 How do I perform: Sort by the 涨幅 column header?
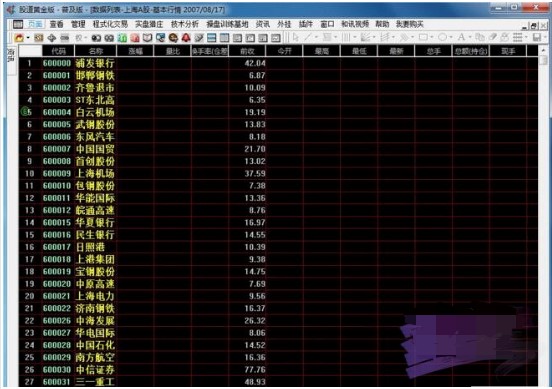[136, 51]
